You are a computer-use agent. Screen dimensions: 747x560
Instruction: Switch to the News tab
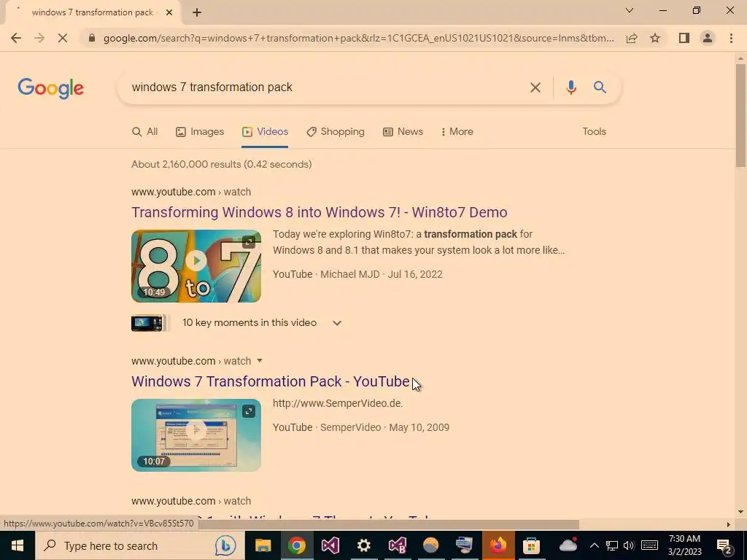pyautogui.click(x=403, y=132)
